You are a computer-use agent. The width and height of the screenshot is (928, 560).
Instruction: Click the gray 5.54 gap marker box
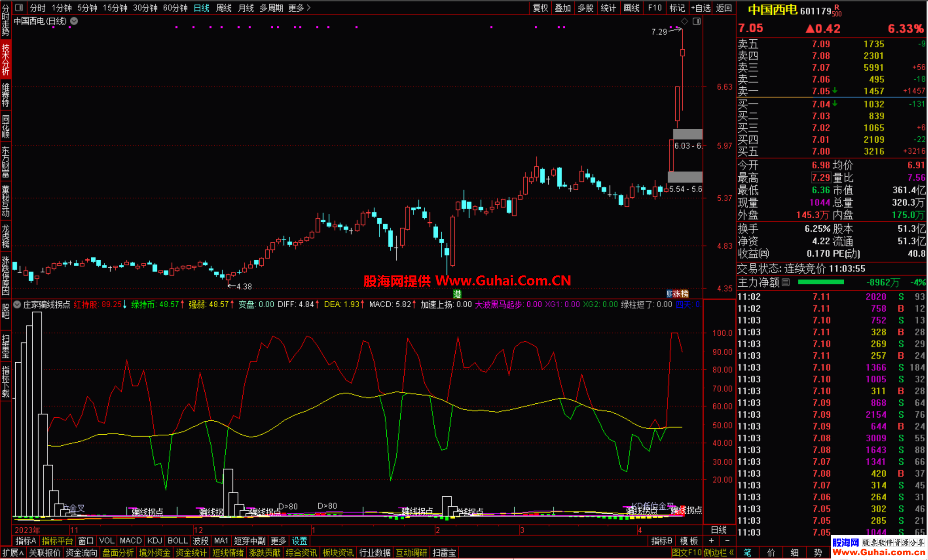(x=685, y=177)
